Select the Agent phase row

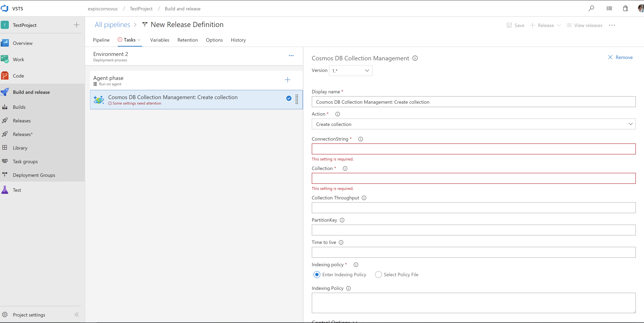[196, 80]
